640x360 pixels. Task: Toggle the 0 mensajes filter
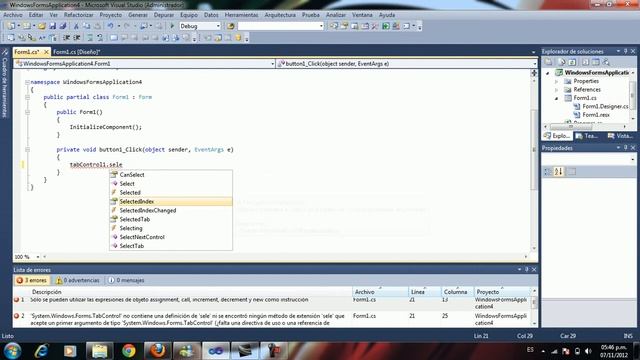point(126,280)
